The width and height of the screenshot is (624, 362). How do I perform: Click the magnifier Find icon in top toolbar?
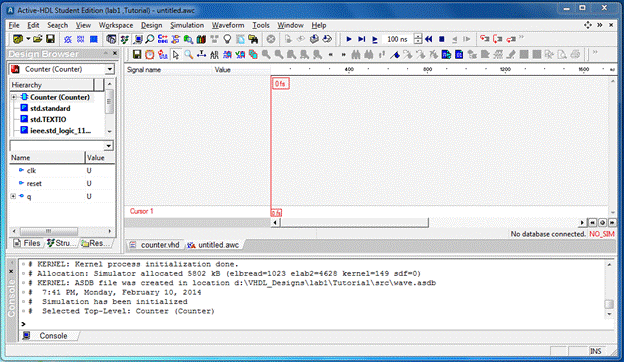click(150, 39)
